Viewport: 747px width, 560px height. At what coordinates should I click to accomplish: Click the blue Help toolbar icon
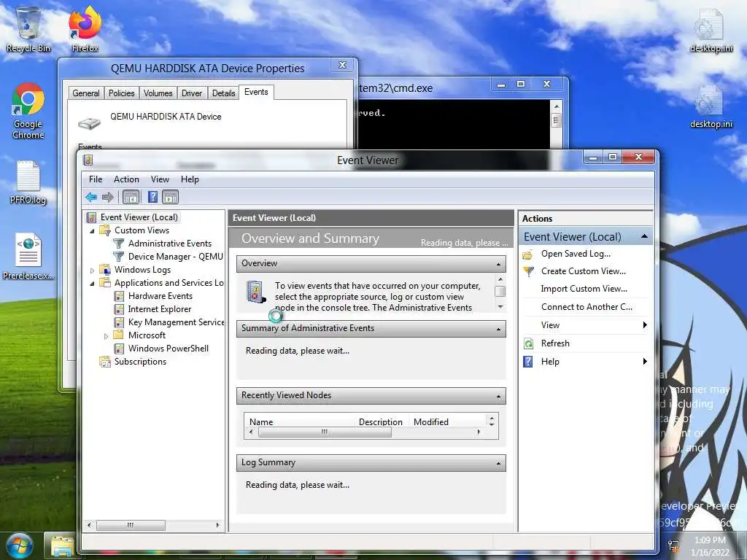(x=153, y=197)
